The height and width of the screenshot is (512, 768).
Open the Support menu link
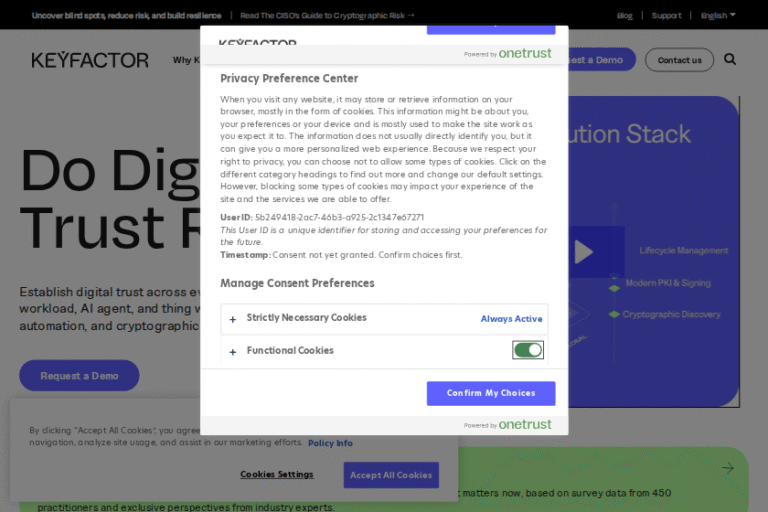(x=666, y=15)
